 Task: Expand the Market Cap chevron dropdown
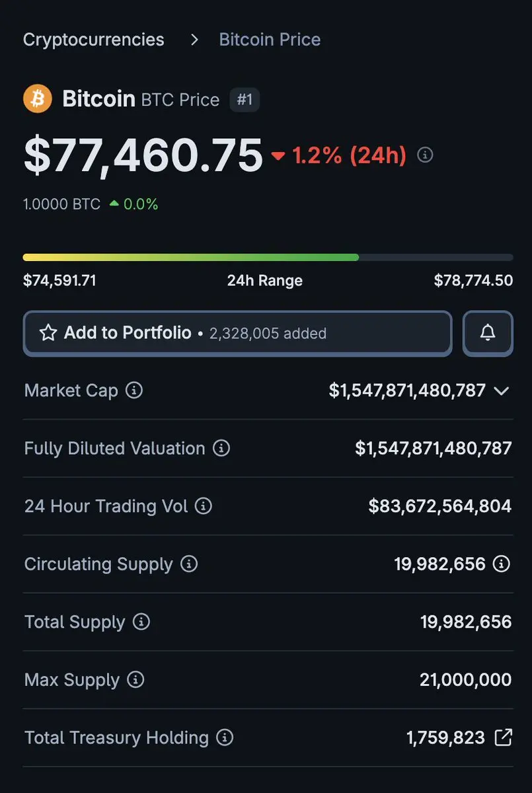pos(502,391)
